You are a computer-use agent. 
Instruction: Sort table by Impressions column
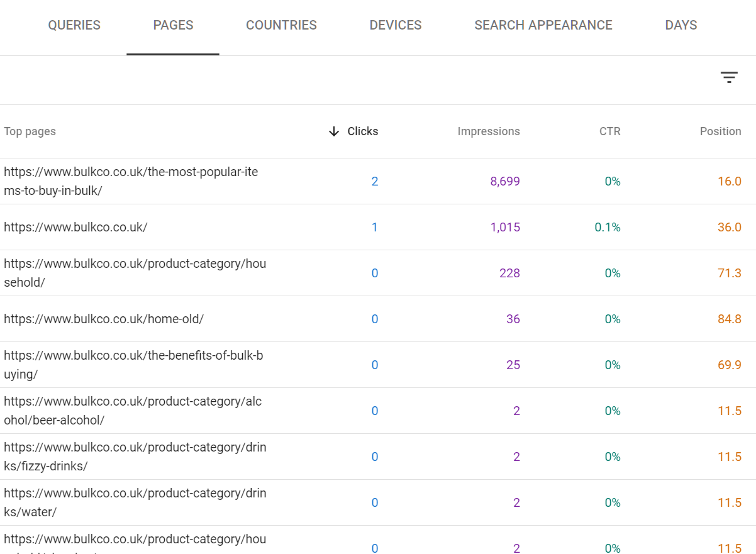click(488, 131)
